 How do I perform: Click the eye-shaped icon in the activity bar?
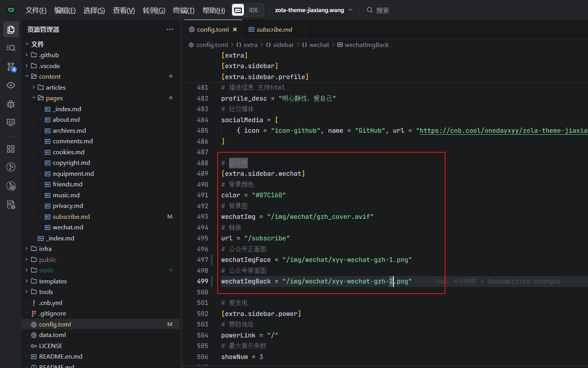[x=11, y=85]
